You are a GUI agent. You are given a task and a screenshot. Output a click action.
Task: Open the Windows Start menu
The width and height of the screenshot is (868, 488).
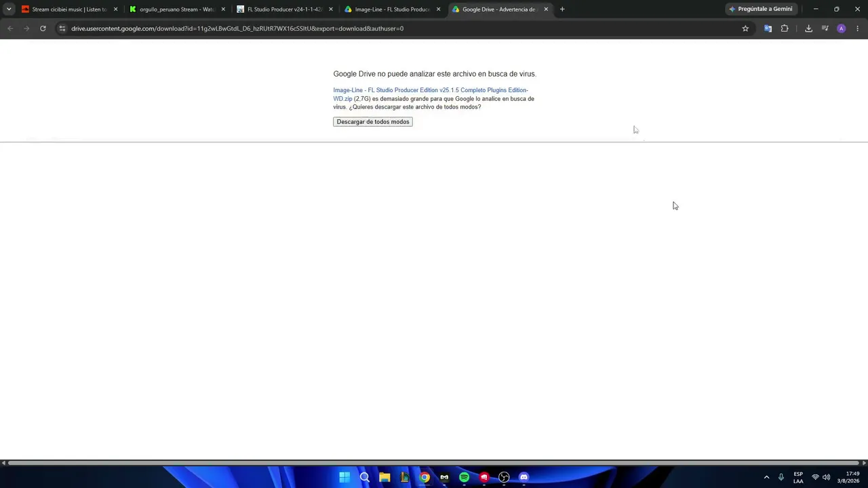click(x=344, y=477)
